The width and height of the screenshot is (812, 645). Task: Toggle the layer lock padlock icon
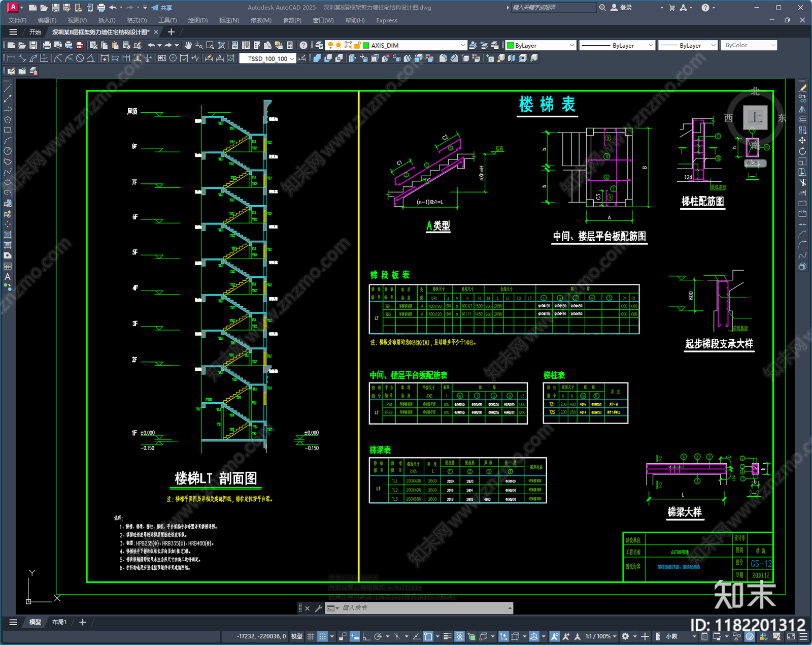[358, 45]
